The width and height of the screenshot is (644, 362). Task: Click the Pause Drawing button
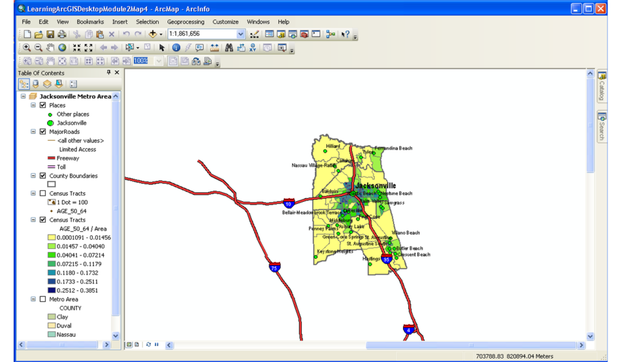(157, 345)
